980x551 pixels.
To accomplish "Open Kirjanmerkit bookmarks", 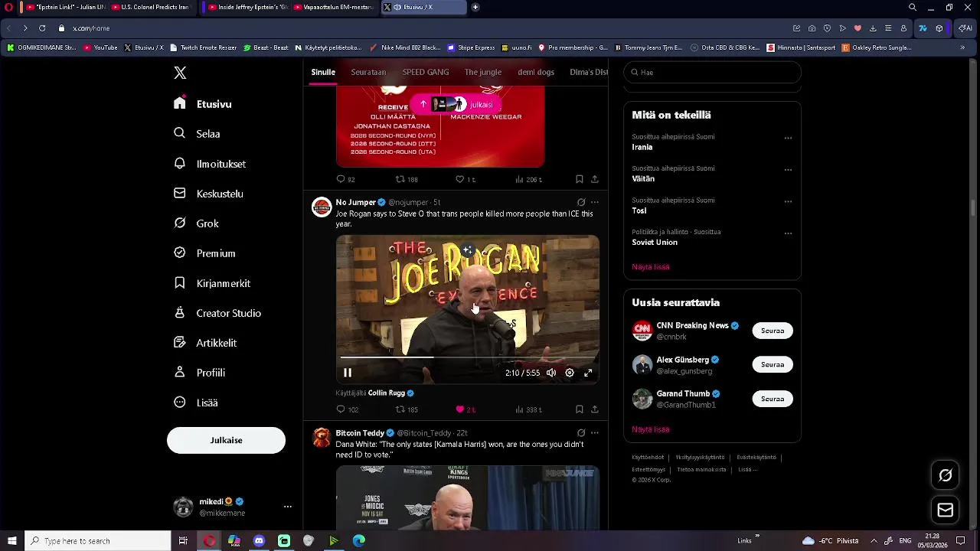I will point(212,283).
